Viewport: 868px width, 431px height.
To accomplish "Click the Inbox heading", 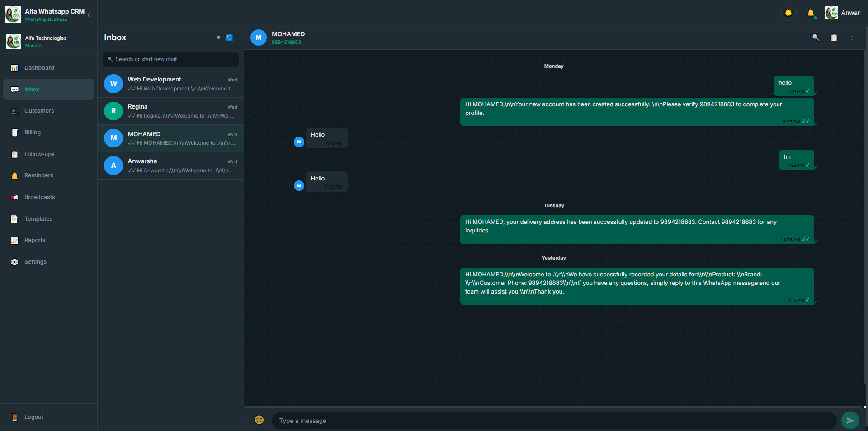I will (115, 38).
